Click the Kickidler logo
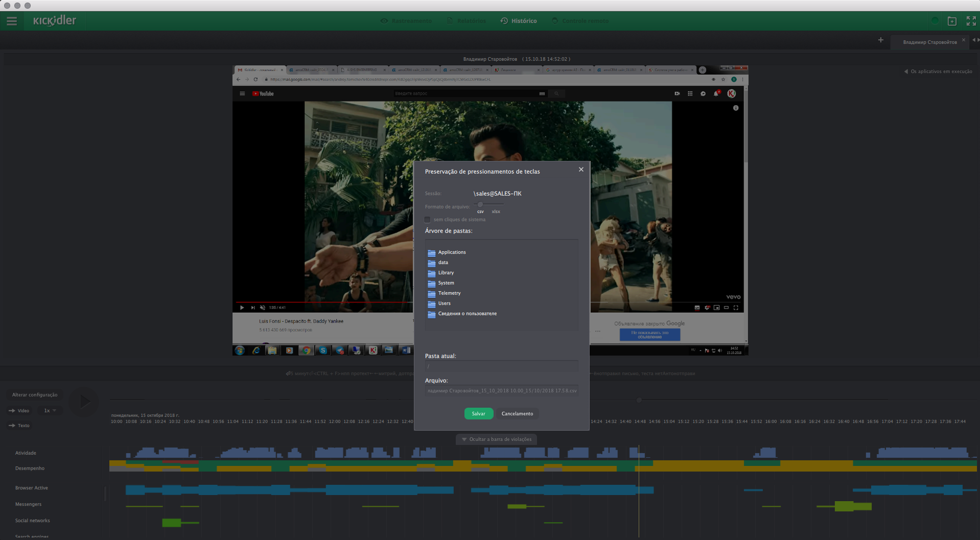980x540 pixels. tap(55, 21)
